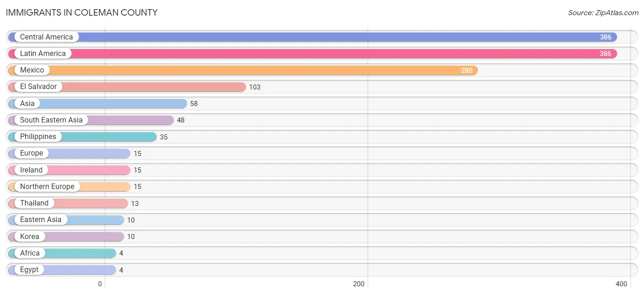
Task: Select the Eastern Asia label
Action: point(41,219)
